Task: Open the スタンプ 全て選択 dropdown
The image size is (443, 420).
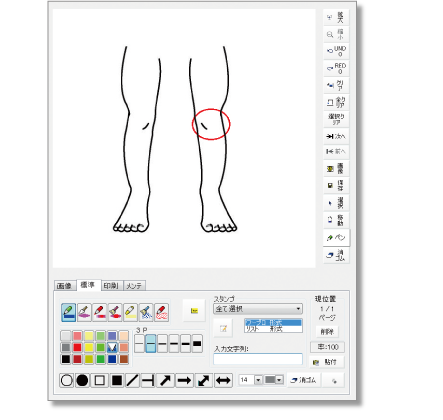Action: click(x=258, y=309)
